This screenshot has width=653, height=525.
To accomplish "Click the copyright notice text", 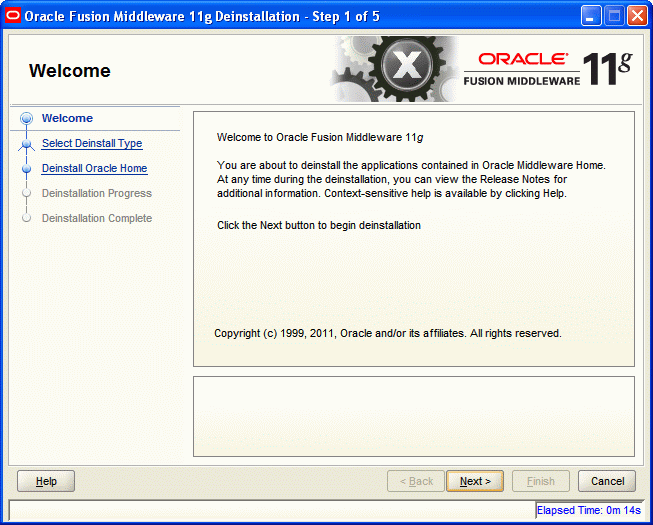I will (388, 333).
